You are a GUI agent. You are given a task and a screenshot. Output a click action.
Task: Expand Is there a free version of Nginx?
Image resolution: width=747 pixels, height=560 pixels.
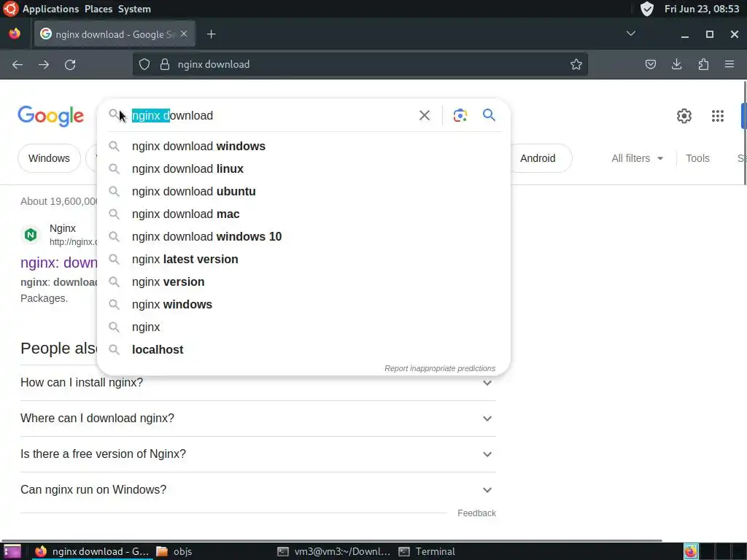[258, 454]
